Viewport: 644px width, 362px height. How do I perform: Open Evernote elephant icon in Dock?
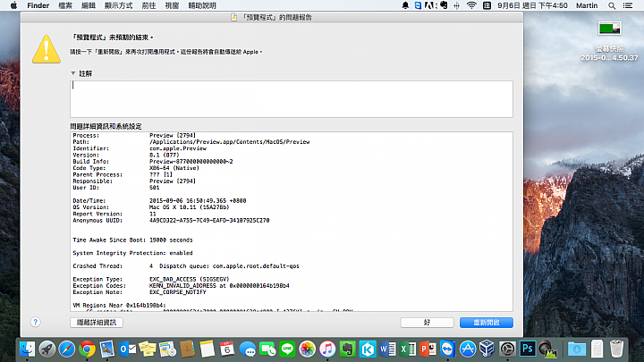tap(347, 349)
